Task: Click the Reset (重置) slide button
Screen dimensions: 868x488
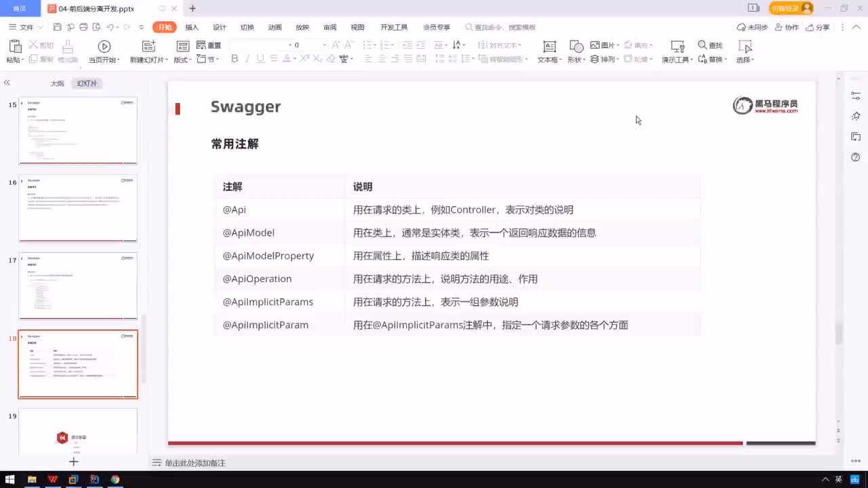Action: pos(209,45)
